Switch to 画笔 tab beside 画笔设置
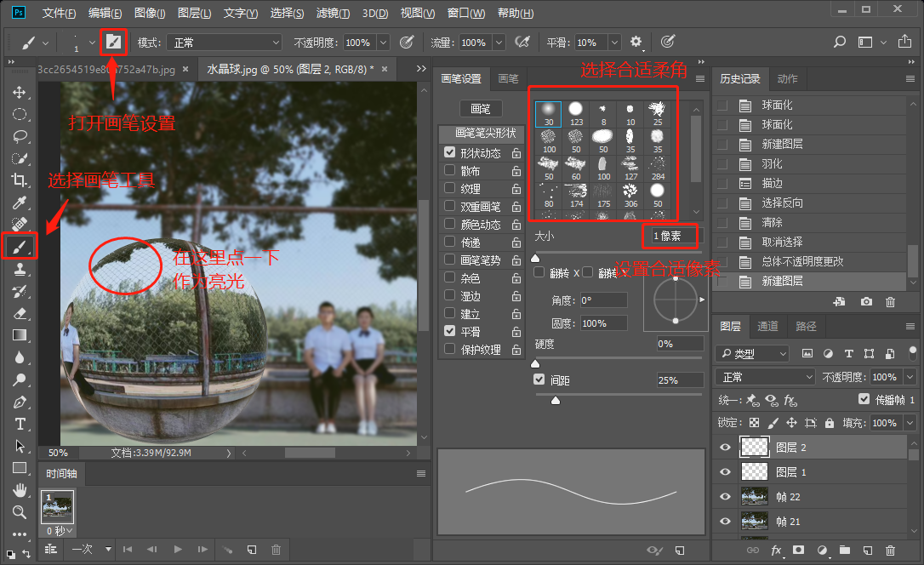This screenshot has width=924, height=565. click(508, 78)
